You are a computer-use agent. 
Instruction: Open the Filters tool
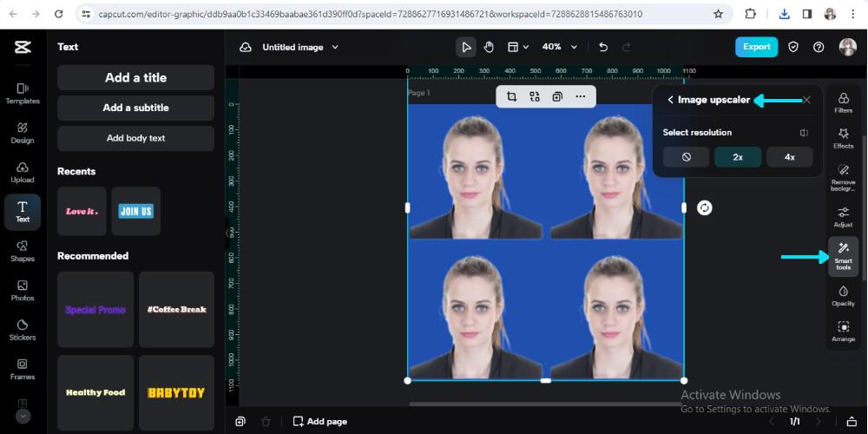(x=843, y=103)
